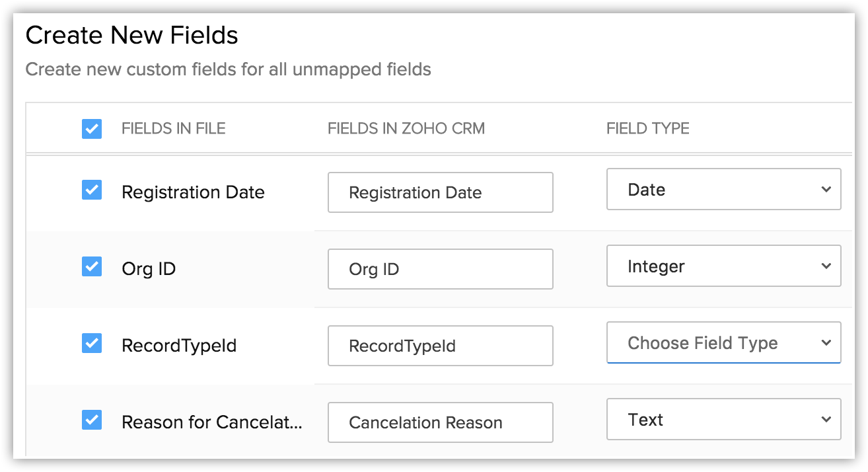868x472 pixels.
Task: Uncheck the Org ID checkbox
Action: (x=92, y=267)
